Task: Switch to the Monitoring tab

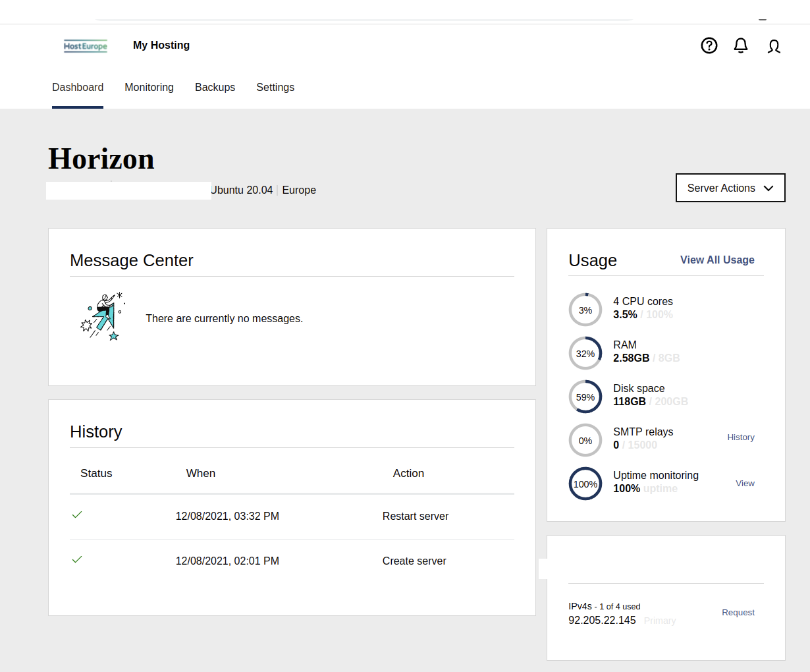Action: pos(149,88)
